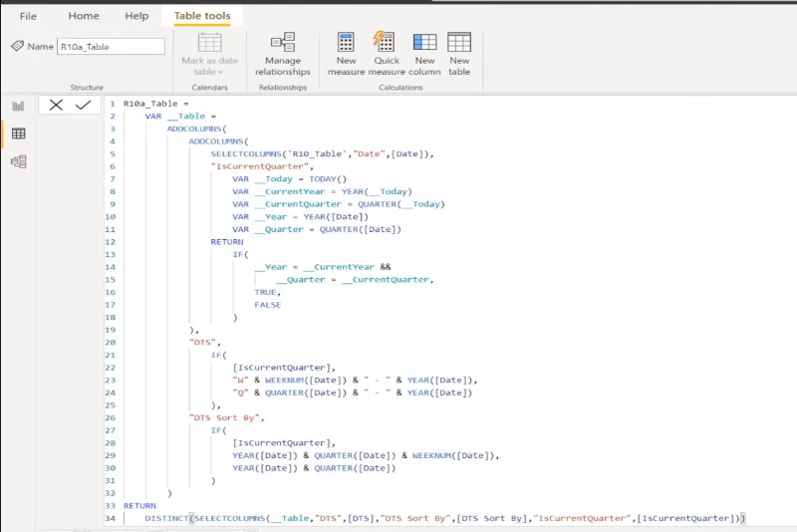797x532 pixels.
Task: Click 'ADDCOLUMNS(' on line 4
Action: click(218, 141)
